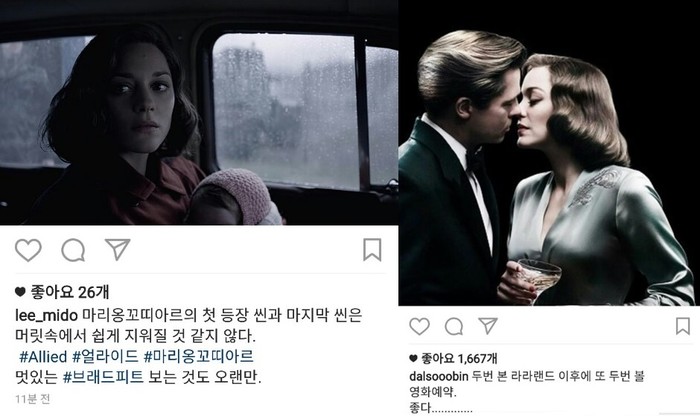Like the dalsooobin post with heart icon

[x=419, y=327]
